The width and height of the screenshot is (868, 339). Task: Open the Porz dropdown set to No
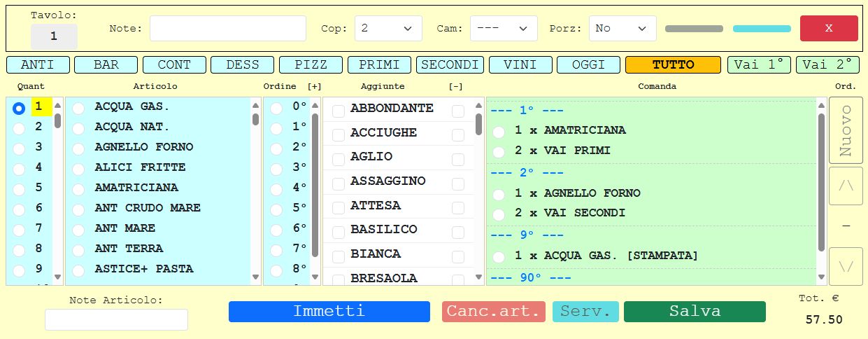622,29
